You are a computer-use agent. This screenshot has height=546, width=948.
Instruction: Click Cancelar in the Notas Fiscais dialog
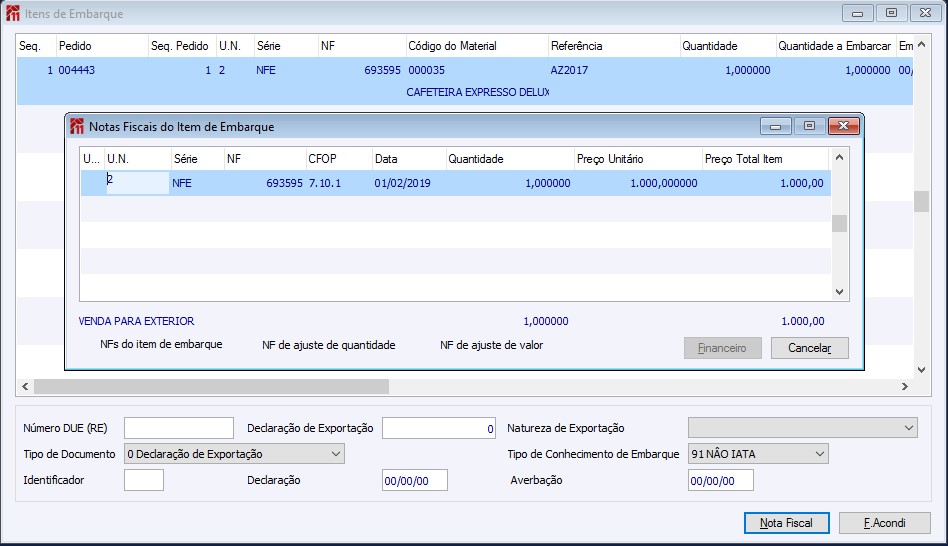click(x=810, y=348)
